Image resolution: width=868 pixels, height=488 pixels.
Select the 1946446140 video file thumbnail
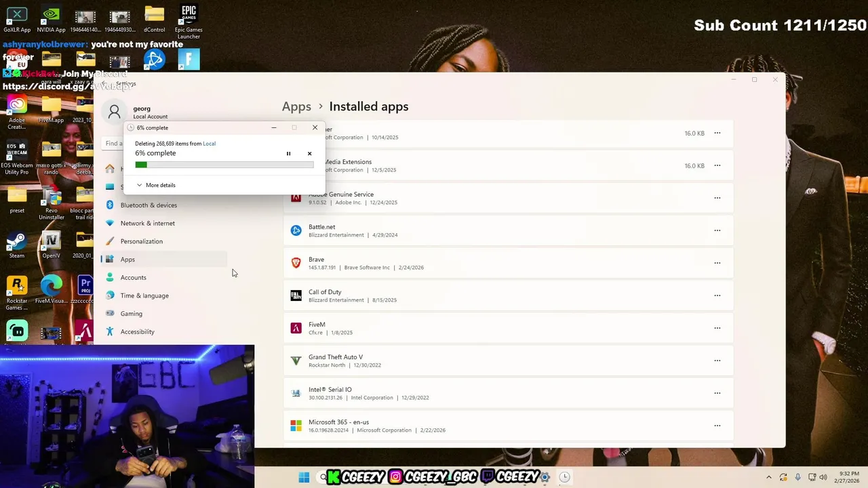[85, 19]
